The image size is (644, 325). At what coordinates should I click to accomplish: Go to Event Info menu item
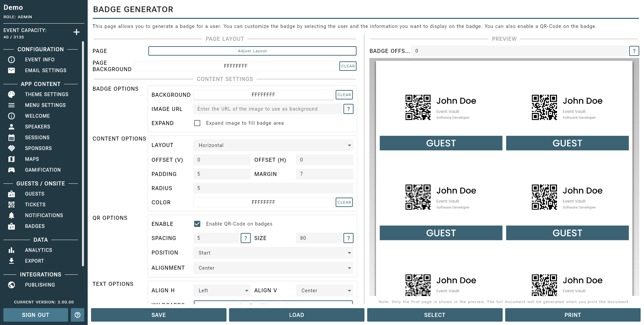[40, 60]
